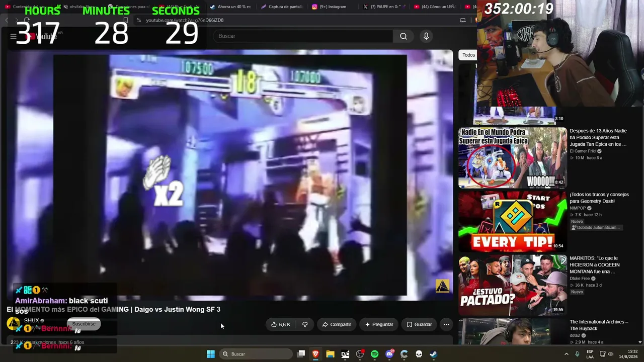Open the ¿ESTUVO PACTADO? thumbnail

click(512, 285)
